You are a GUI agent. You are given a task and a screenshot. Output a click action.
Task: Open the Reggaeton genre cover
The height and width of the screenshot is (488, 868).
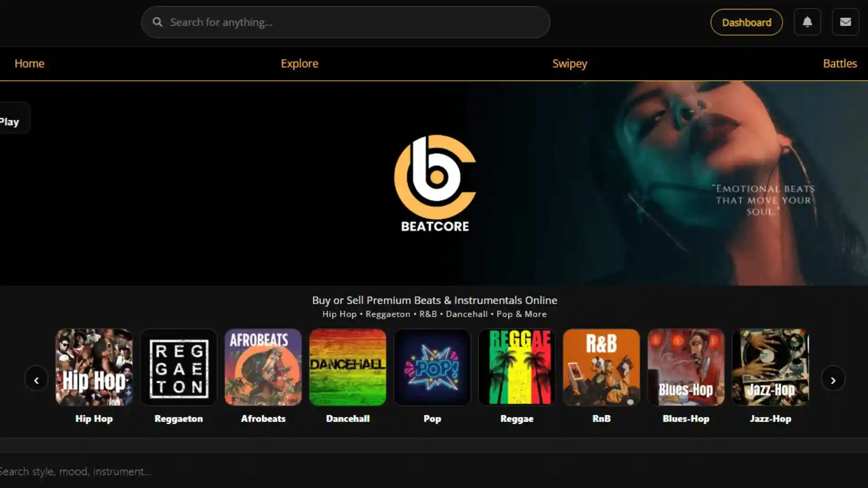pyautogui.click(x=179, y=367)
